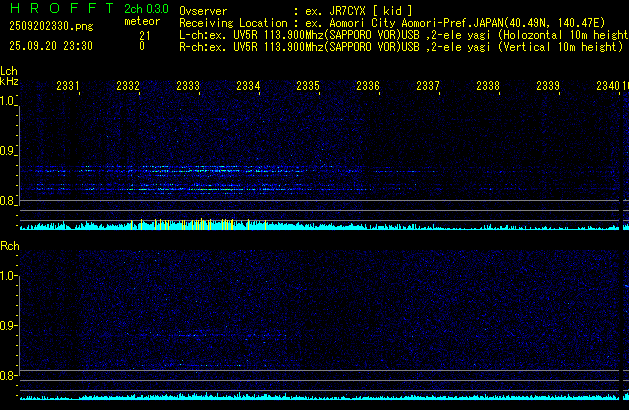Click the 2331 time marker
629x410 pixels.
(x=68, y=87)
